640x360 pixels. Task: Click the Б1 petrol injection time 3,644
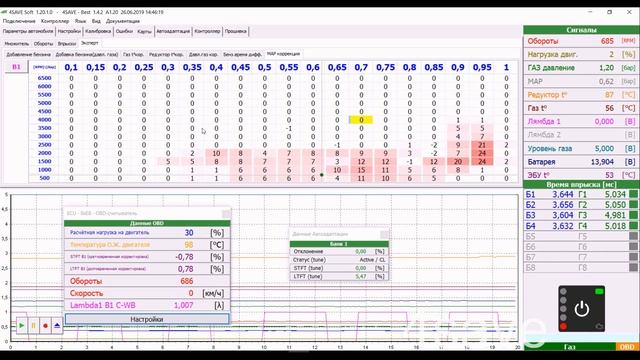tap(562, 194)
